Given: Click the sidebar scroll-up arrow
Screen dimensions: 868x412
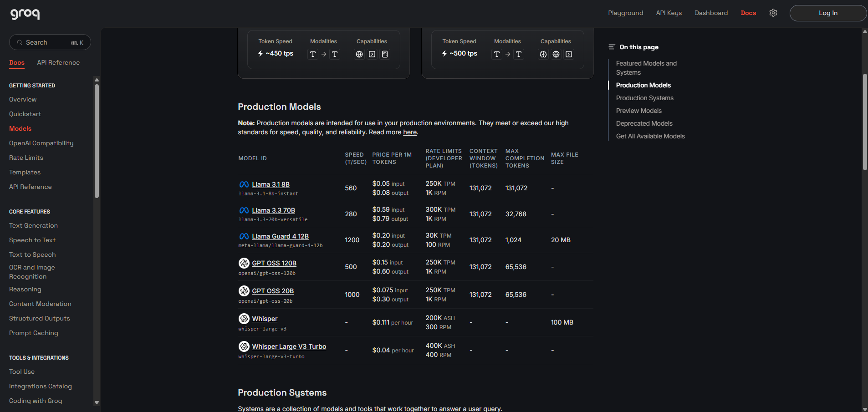Looking at the screenshot, I should [x=97, y=80].
